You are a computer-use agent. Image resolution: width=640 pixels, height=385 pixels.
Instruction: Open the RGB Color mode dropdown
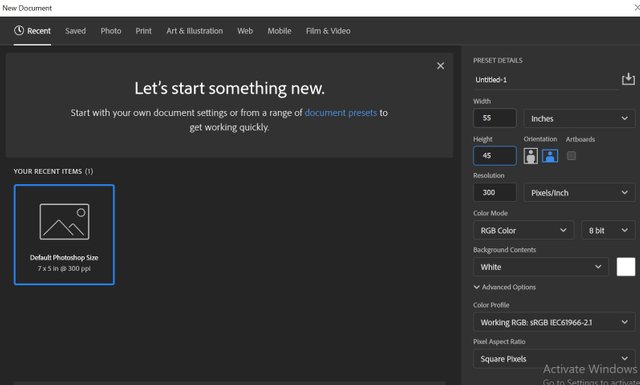pyautogui.click(x=524, y=230)
